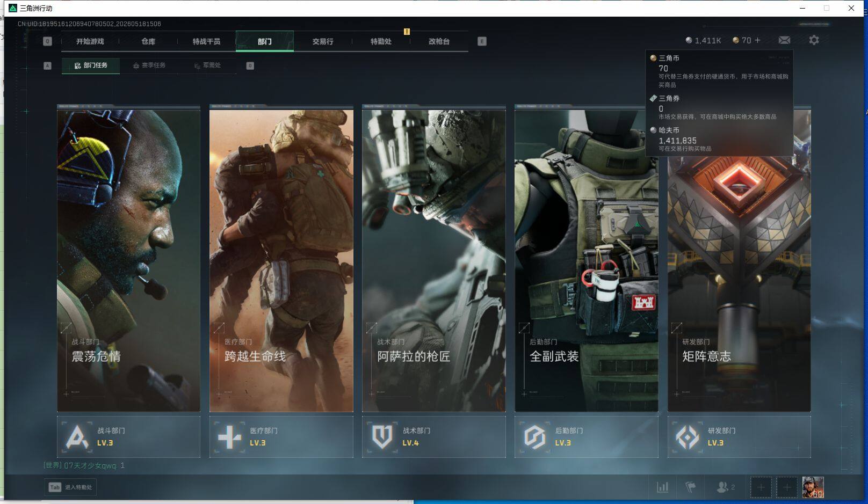Click the left empty squad slot plus

click(761, 487)
